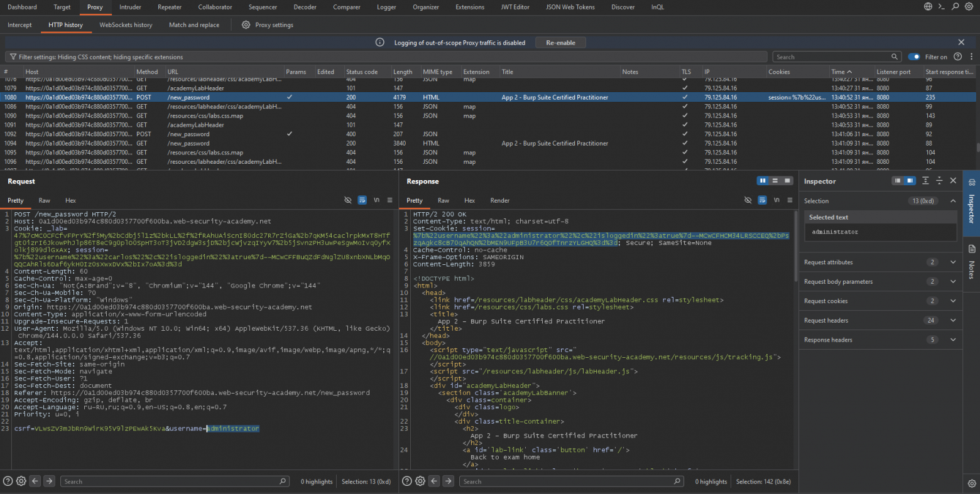Open the Request search settings gear

coord(21,481)
